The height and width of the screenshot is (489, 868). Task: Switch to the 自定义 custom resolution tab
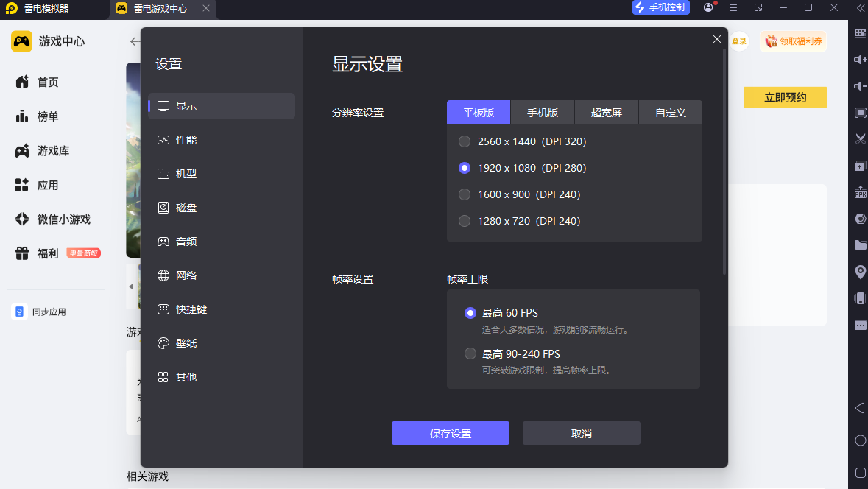(x=671, y=113)
